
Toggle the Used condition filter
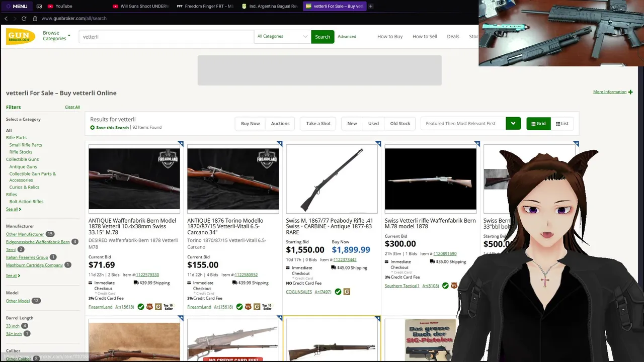pos(373,124)
